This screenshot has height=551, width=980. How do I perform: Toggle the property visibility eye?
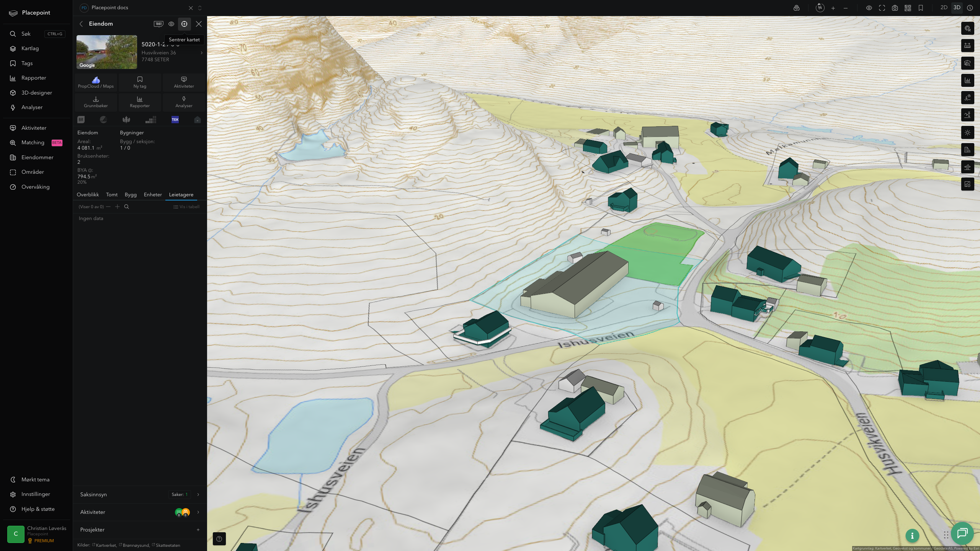(171, 24)
